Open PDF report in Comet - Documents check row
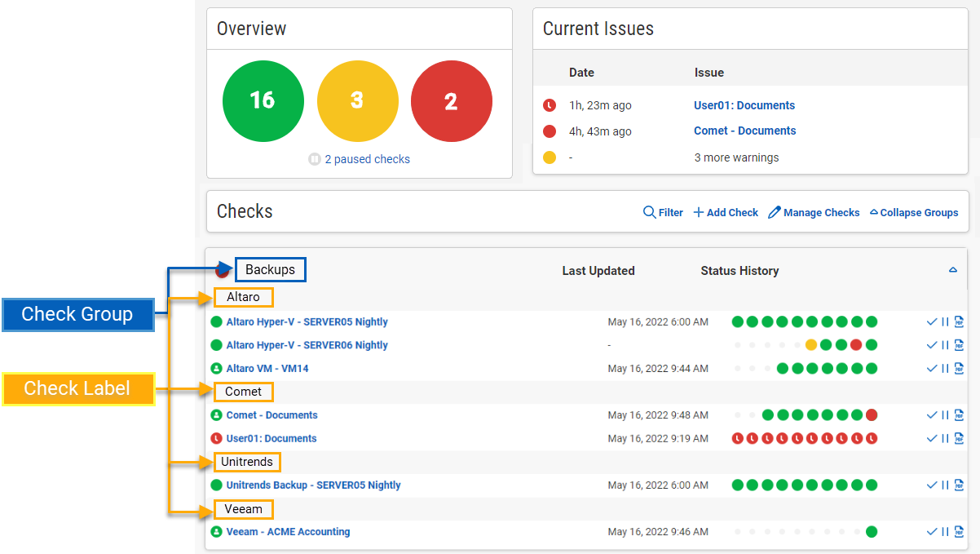This screenshot has height=554, width=980. pyautogui.click(x=960, y=414)
